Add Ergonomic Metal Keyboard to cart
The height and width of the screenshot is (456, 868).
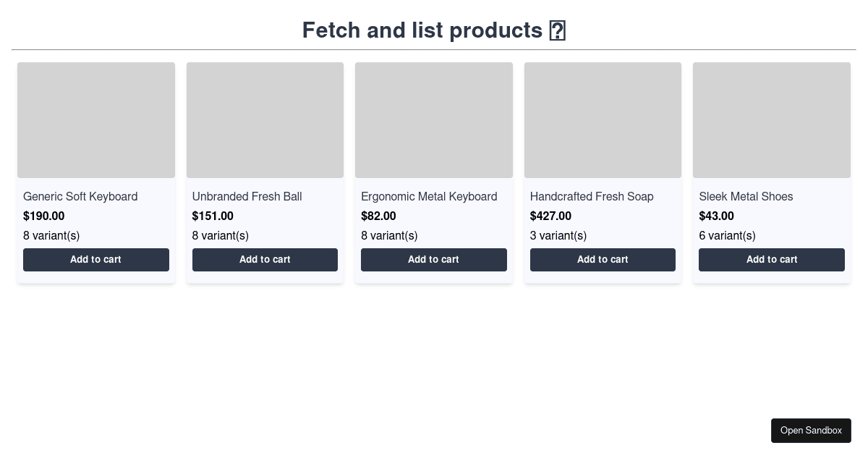pyautogui.click(x=434, y=260)
